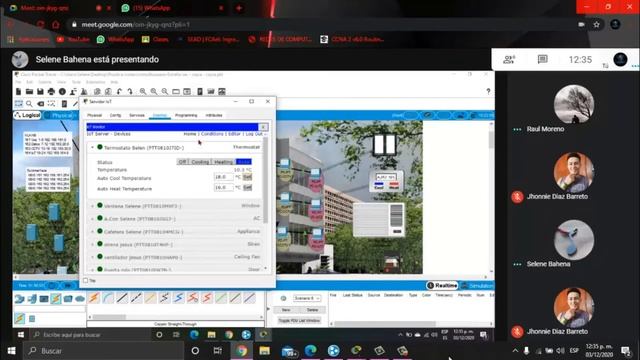Expand ventilador jesus ceiling fan row
This screenshot has height=360, width=640.
(92, 257)
